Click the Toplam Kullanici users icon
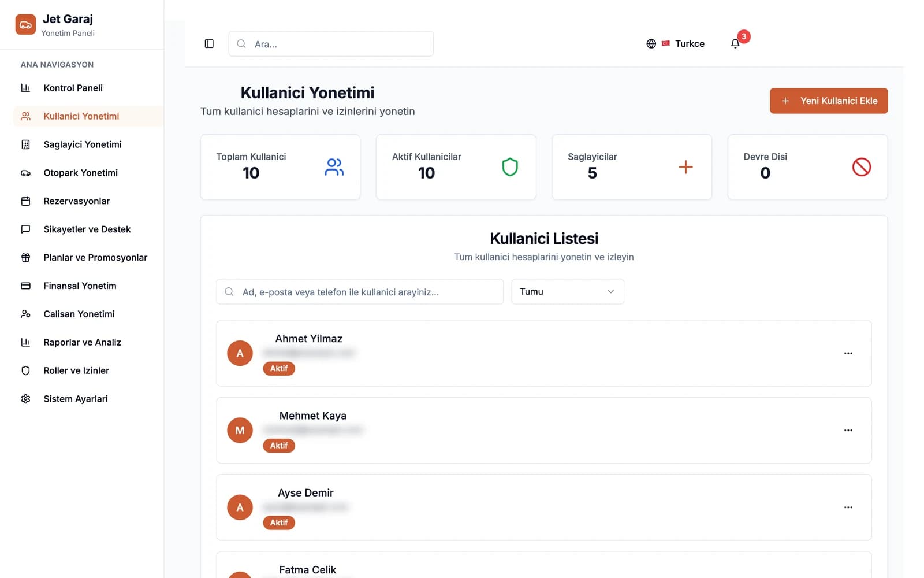The height and width of the screenshot is (578, 924). point(334,167)
